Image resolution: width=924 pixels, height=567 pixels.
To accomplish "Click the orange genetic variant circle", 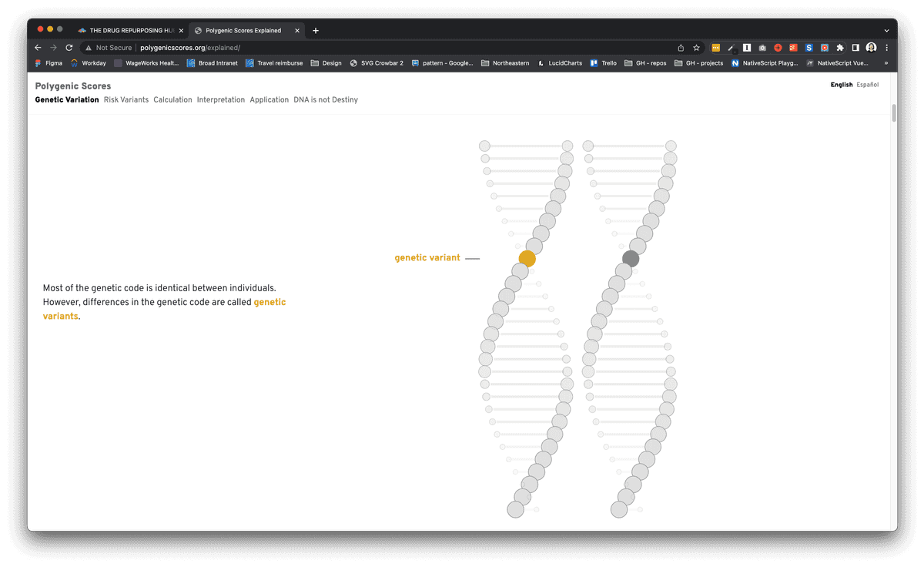I will pos(527,259).
